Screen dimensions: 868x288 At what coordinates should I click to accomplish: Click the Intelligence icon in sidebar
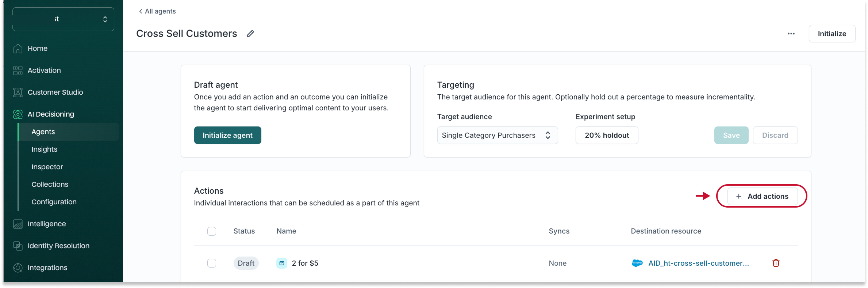18,224
